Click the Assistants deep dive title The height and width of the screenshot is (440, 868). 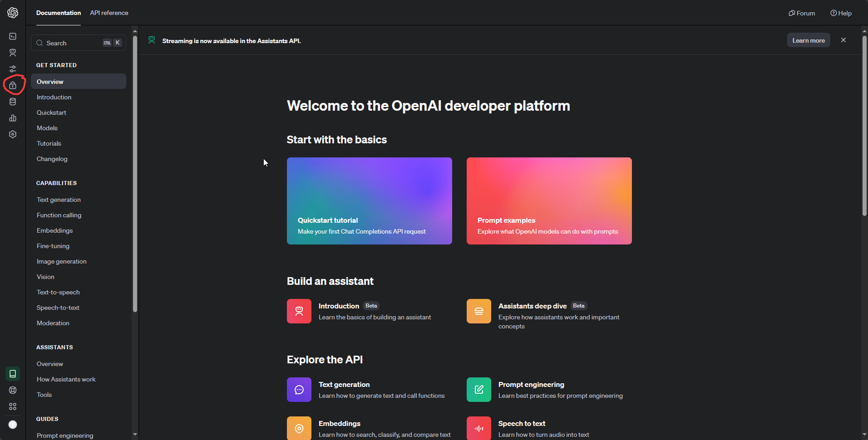[x=533, y=306]
